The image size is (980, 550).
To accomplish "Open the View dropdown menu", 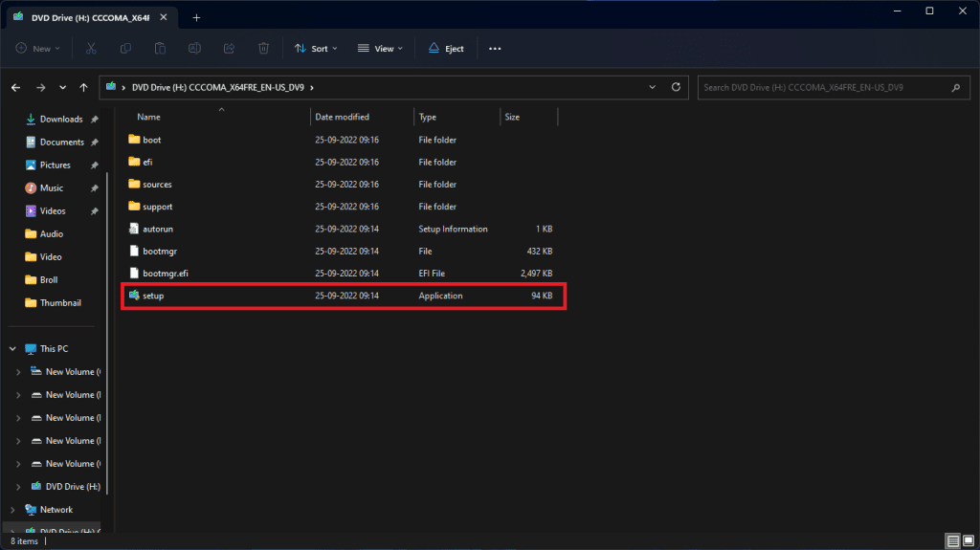I will tap(380, 49).
